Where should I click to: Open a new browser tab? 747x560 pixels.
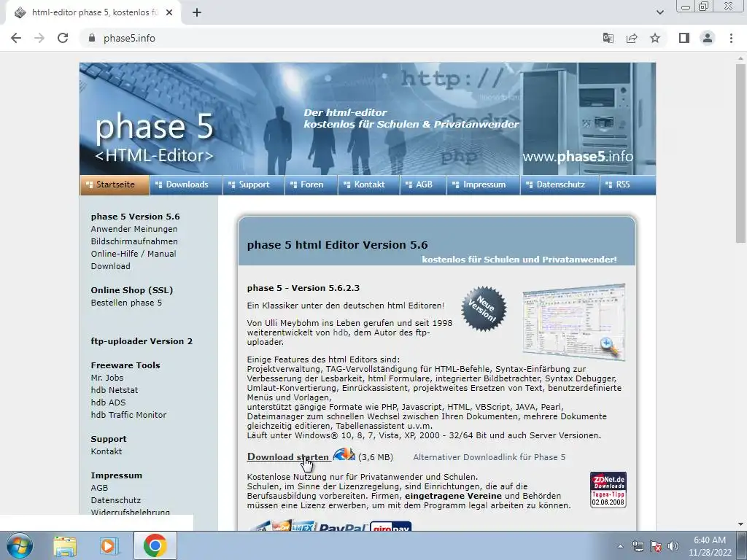(197, 12)
